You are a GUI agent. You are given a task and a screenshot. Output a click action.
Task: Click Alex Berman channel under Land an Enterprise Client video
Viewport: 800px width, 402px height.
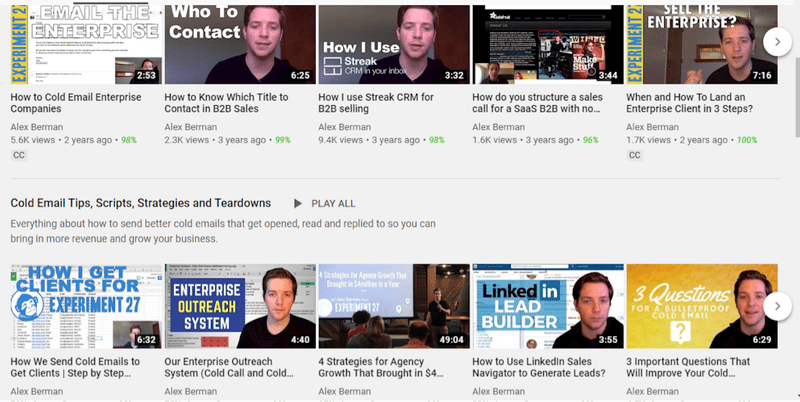point(653,127)
